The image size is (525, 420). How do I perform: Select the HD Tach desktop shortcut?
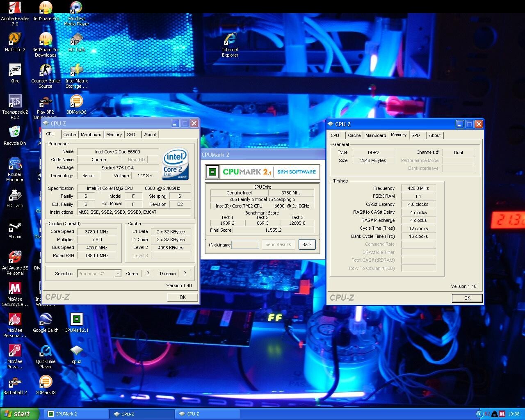[x=15, y=198]
